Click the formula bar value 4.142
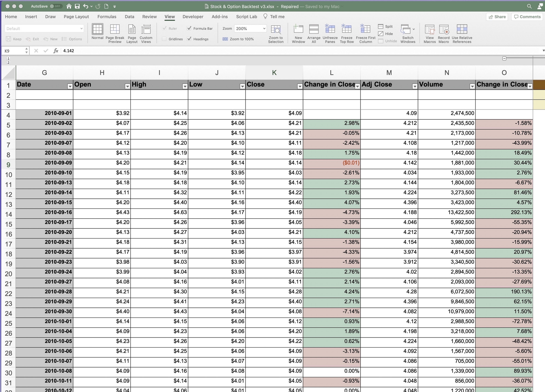The image size is (545, 392). click(69, 51)
